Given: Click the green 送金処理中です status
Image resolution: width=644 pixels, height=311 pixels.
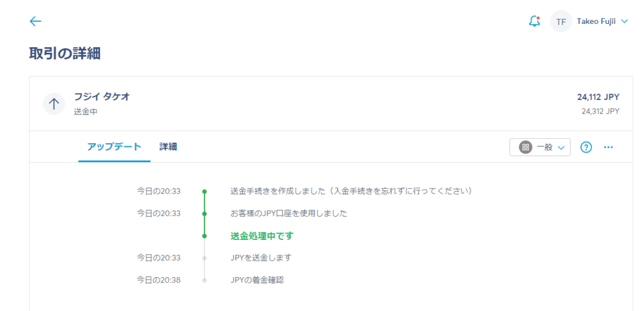Looking at the screenshot, I should pos(262,236).
